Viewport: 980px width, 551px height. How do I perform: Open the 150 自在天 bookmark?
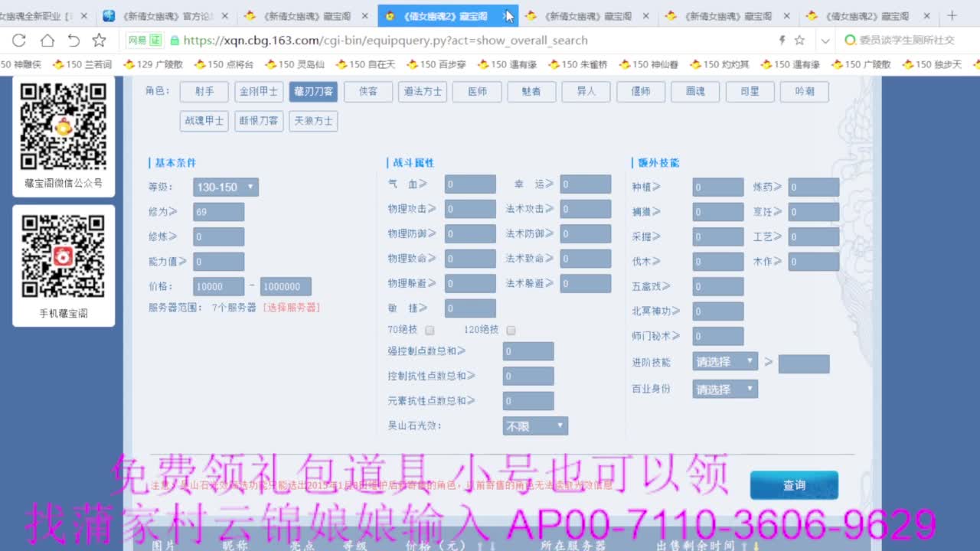click(x=365, y=64)
